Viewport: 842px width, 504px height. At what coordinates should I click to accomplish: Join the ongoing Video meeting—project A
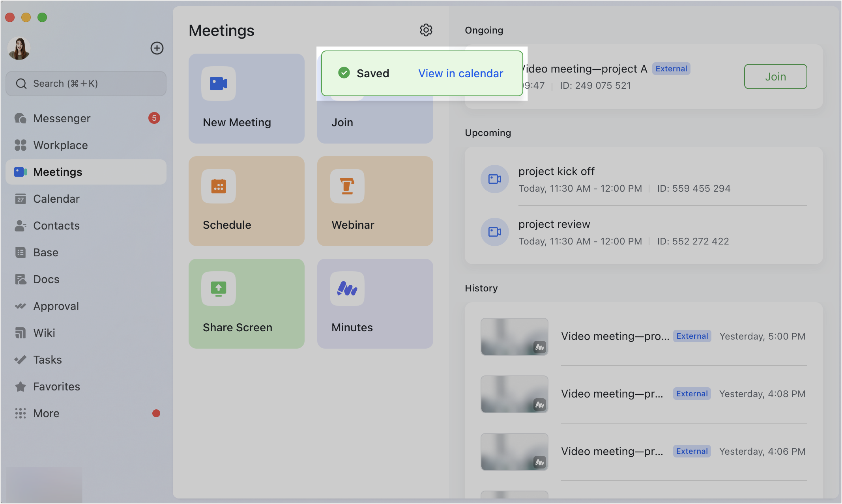[x=775, y=77]
